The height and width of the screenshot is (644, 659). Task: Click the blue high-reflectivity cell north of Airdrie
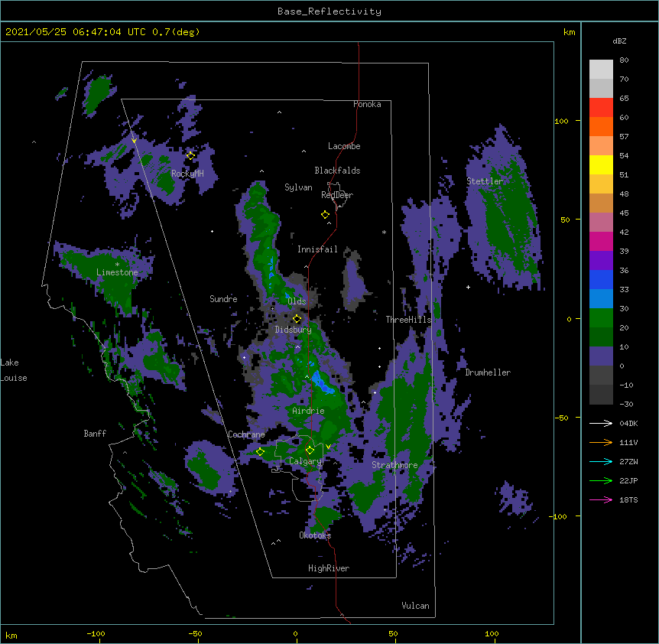pyautogui.click(x=323, y=383)
